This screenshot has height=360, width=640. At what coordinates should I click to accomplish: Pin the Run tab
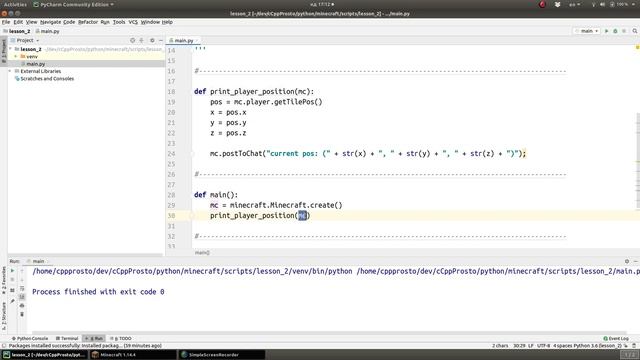pos(12,301)
